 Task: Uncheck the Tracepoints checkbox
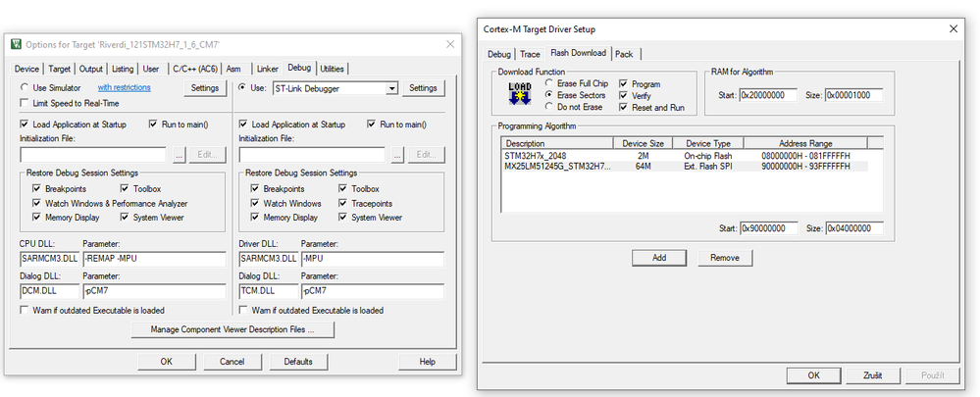(x=343, y=204)
